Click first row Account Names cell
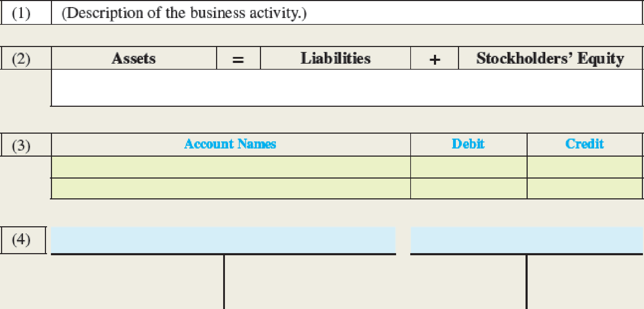644x309 pixels. tap(231, 167)
